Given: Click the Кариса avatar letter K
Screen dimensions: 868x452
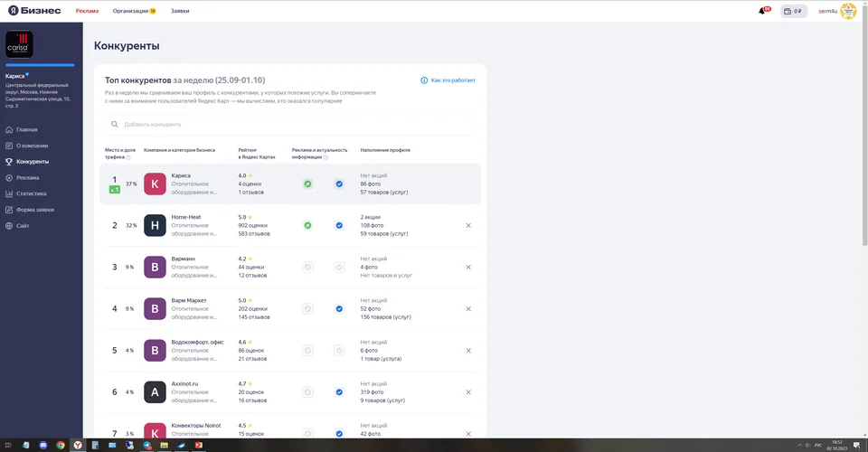Looking at the screenshot, I should click(x=155, y=184).
